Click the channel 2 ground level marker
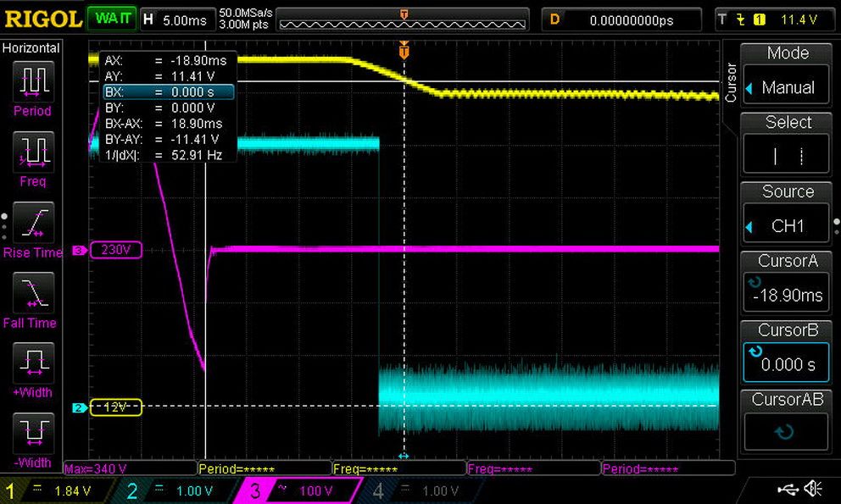 pyautogui.click(x=79, y=408)
